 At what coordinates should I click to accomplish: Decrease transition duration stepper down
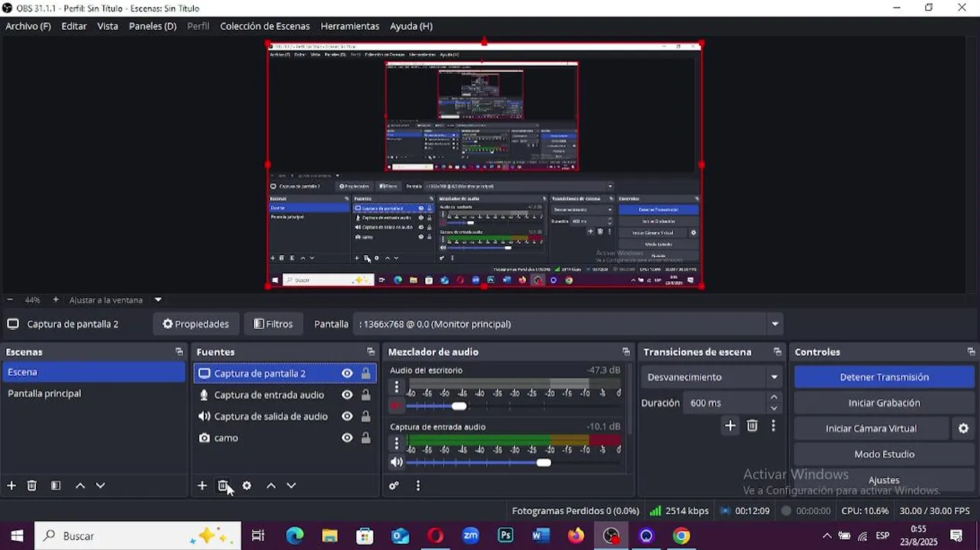(774, 408)
